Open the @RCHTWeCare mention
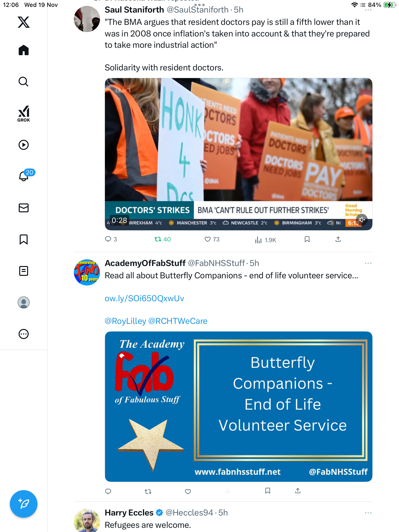The width and height of the screenshot is (399, 532). [x=178, y=321]
